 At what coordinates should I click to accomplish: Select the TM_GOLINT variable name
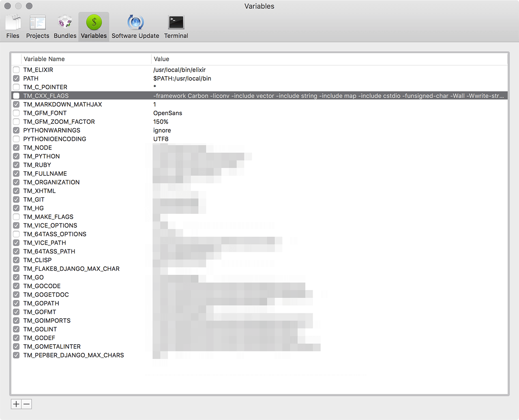[x=40, y=329]
